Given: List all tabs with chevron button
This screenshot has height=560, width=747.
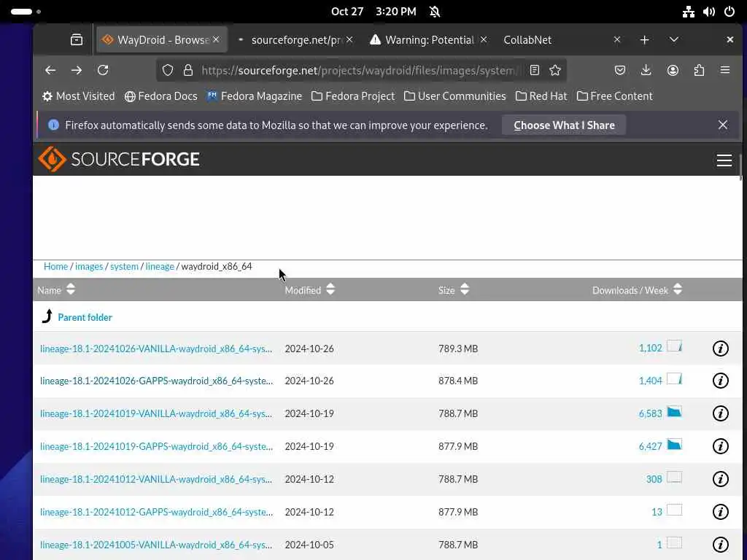Looking at the screenshot, I should coord(673,40).
